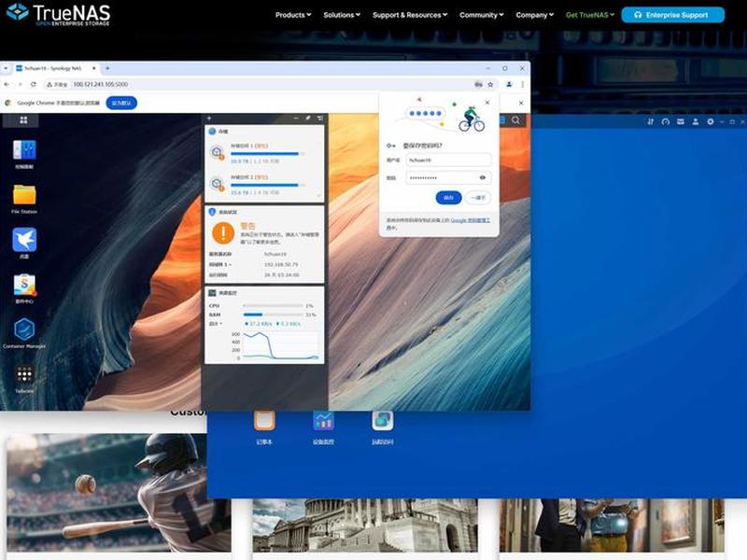
Task: Open the message envelope icon in blue window
Action: point(681,122)
